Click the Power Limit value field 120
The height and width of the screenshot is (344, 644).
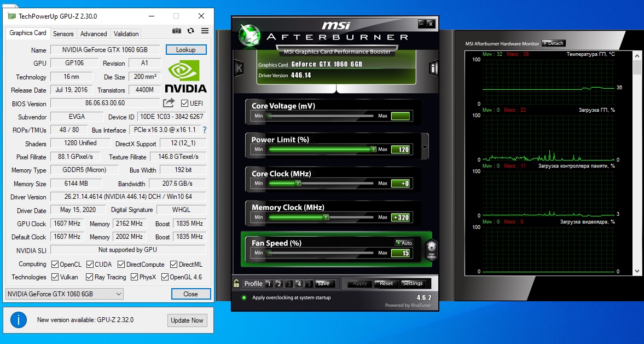pyautogui.click(x=401, y=150)
